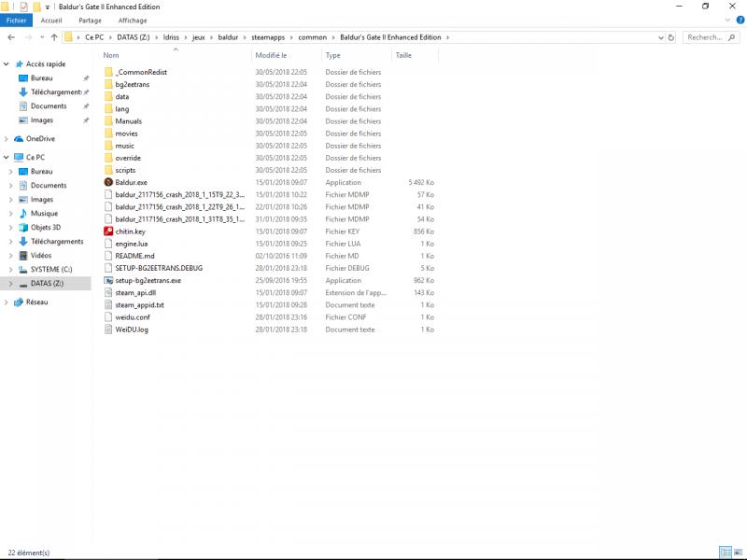Click the Properties quick access toolbar icon
The image size is (747, 560).
(x=24, y=7)
